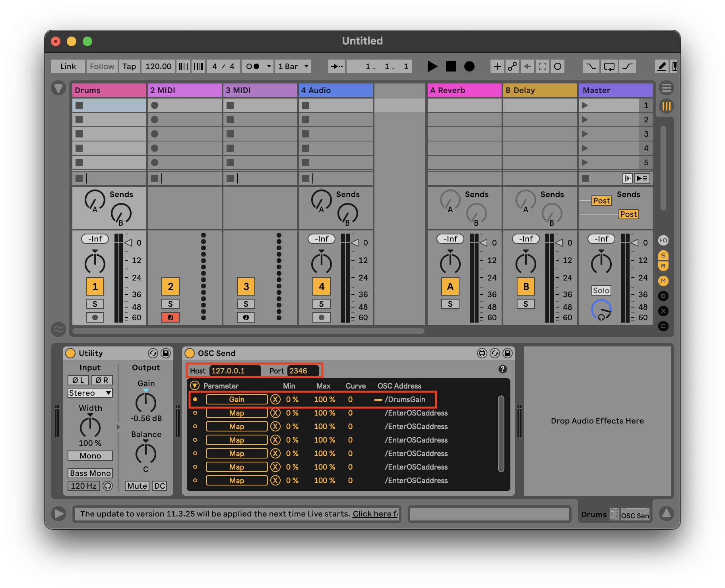Open the 1 Bar quantization menu
725x588 pixels.
pos(293,66)
